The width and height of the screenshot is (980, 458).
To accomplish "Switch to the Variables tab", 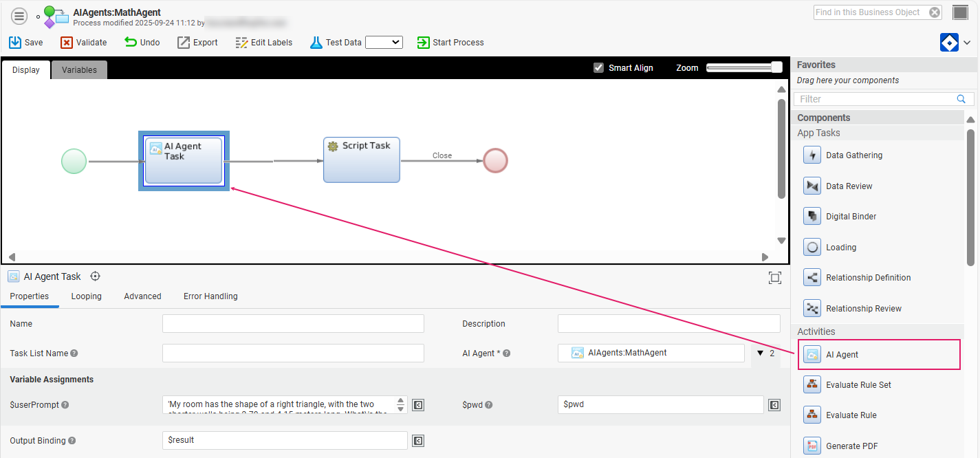I will [x=79, y=70].
